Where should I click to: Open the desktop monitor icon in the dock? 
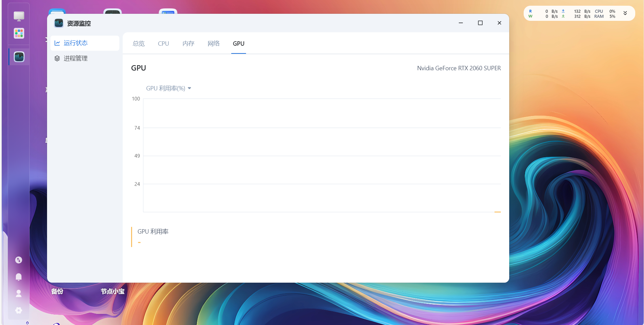pos(19,16)
